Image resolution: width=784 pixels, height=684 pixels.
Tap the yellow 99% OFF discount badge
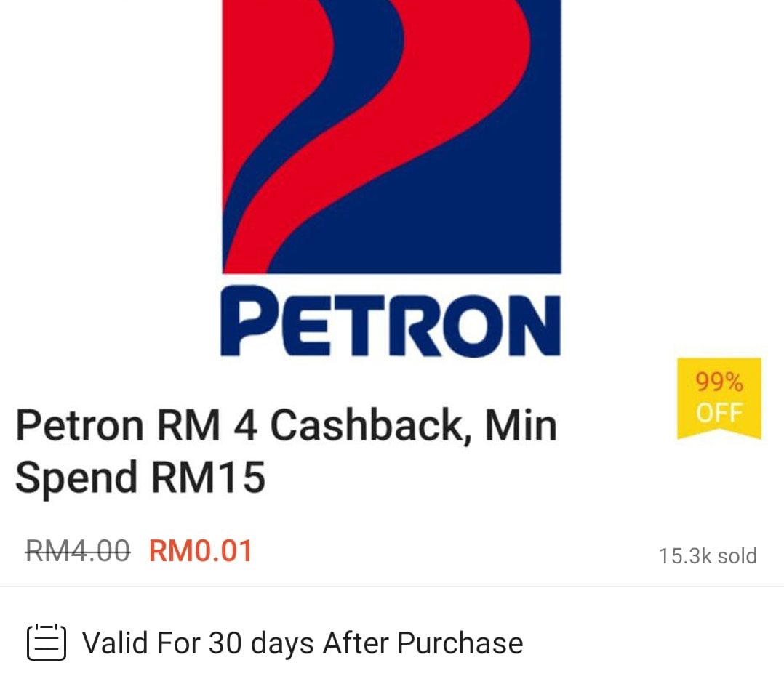tap(719, 398)
